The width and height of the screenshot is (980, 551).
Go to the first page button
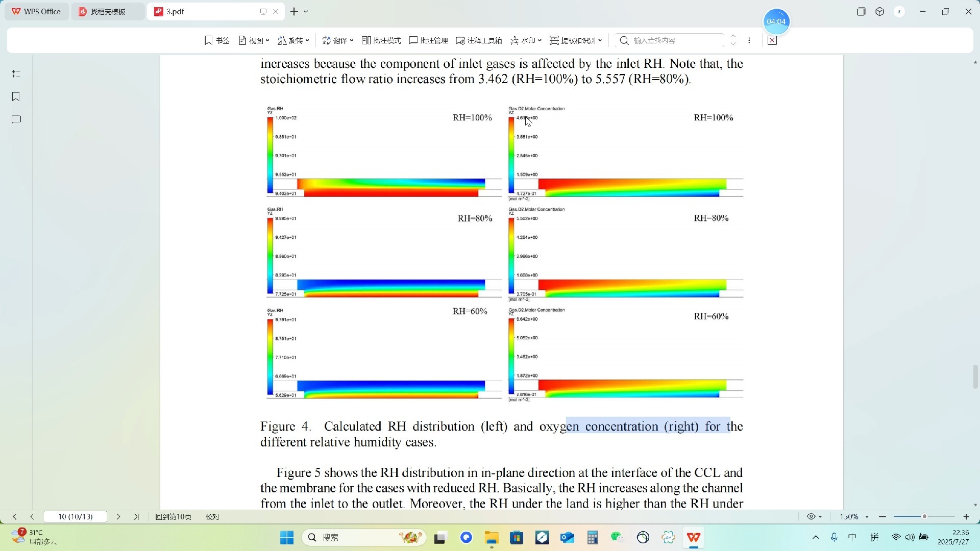[x=14, y=517]
